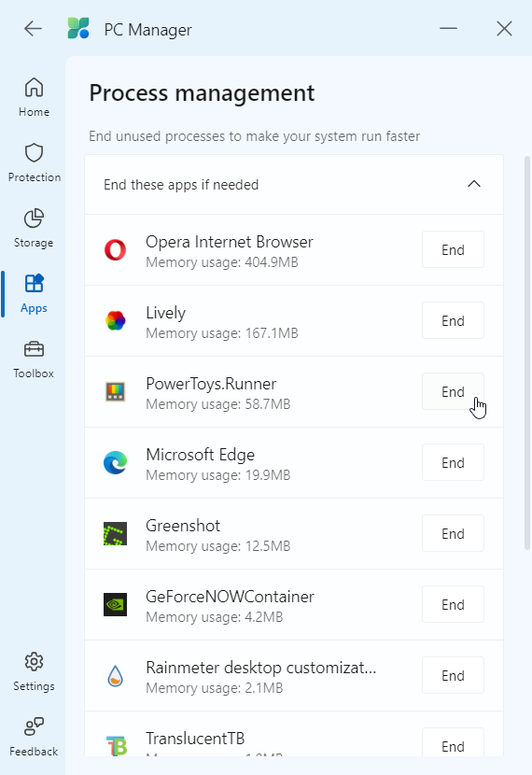The image size is (532, 775).
Task: Go back using the back arrow
Action: pyautogui.click(x=33, y=29)
